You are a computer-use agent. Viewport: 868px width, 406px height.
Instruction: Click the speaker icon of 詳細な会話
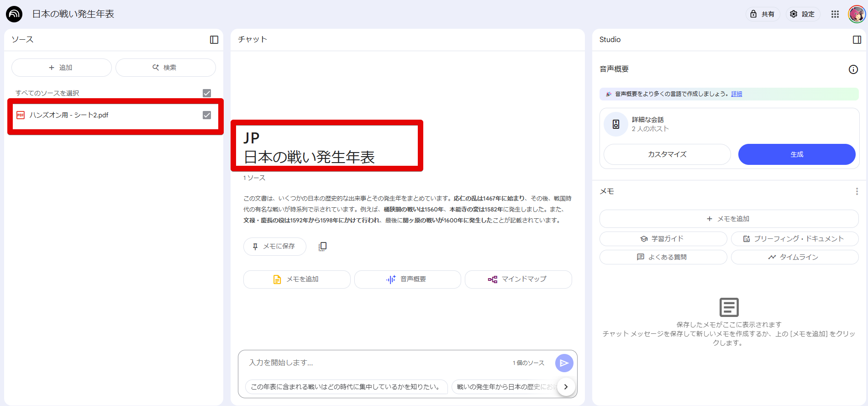(616, 124)
